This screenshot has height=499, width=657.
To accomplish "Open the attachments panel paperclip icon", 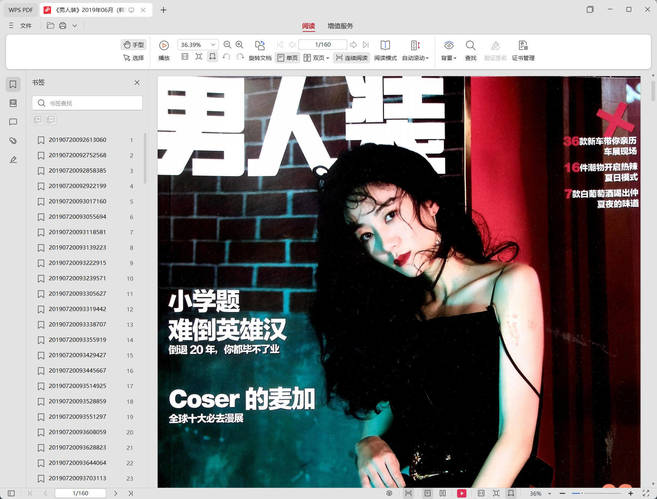I will 13,141.
